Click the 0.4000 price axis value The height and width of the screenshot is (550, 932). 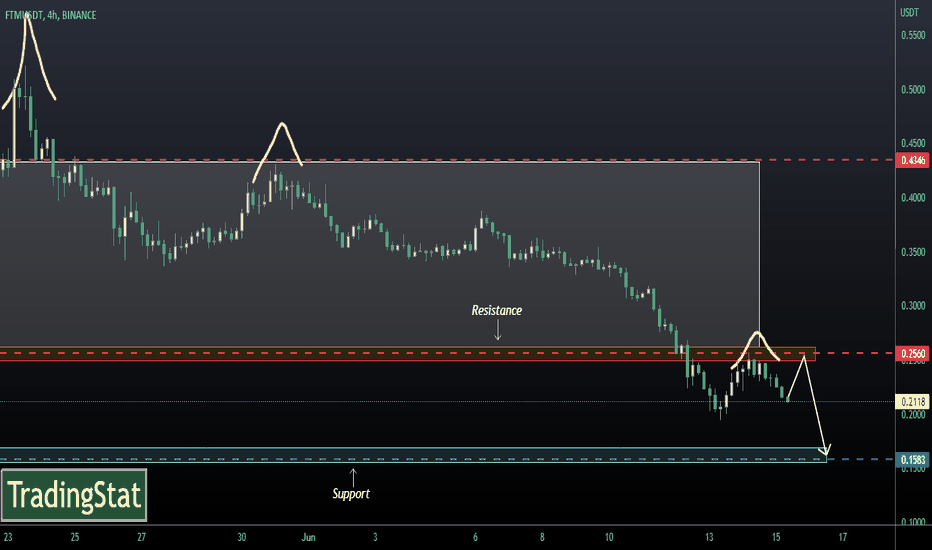tap(913, 197)
